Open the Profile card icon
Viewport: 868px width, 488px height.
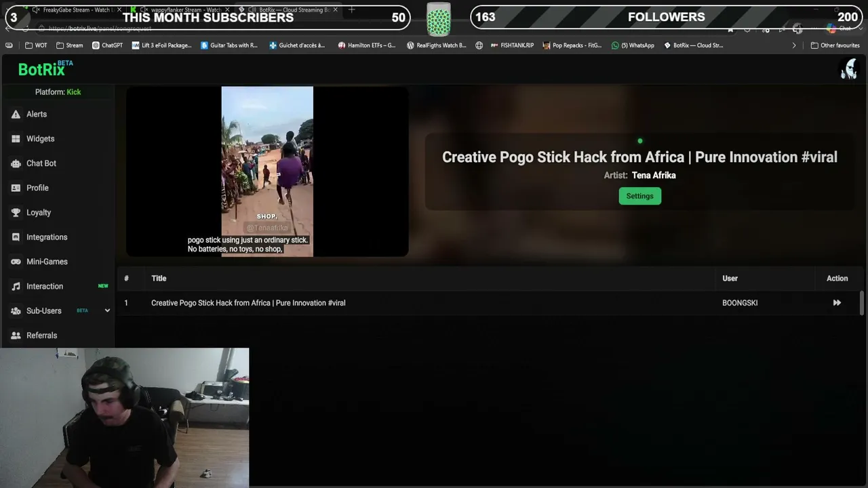click(x=16, y=188)
